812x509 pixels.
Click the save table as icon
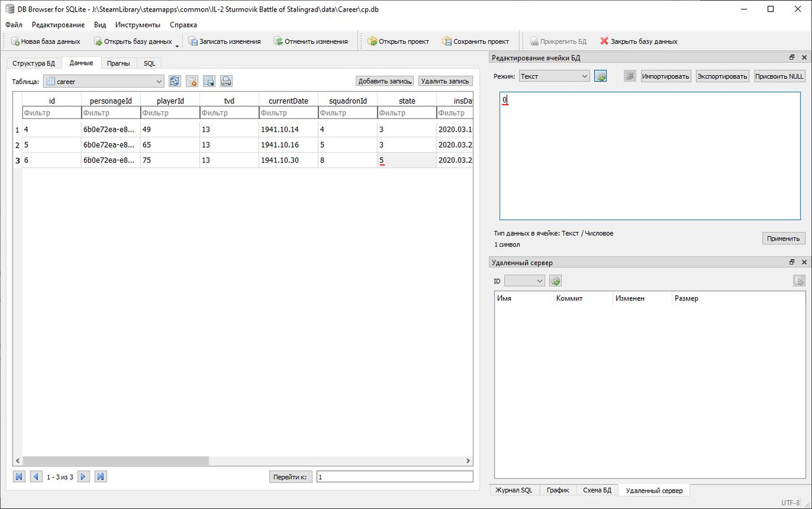[209, 81]
